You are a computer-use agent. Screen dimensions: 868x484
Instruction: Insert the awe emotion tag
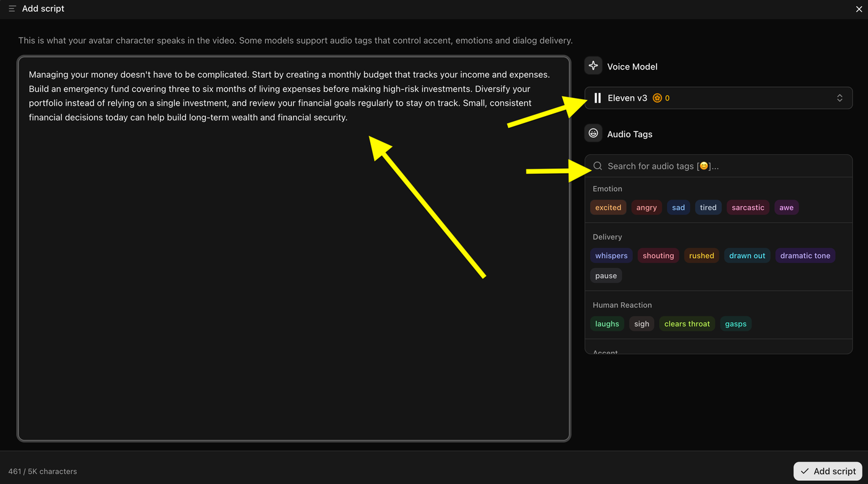pyautogui.click(x=787, y=208)
